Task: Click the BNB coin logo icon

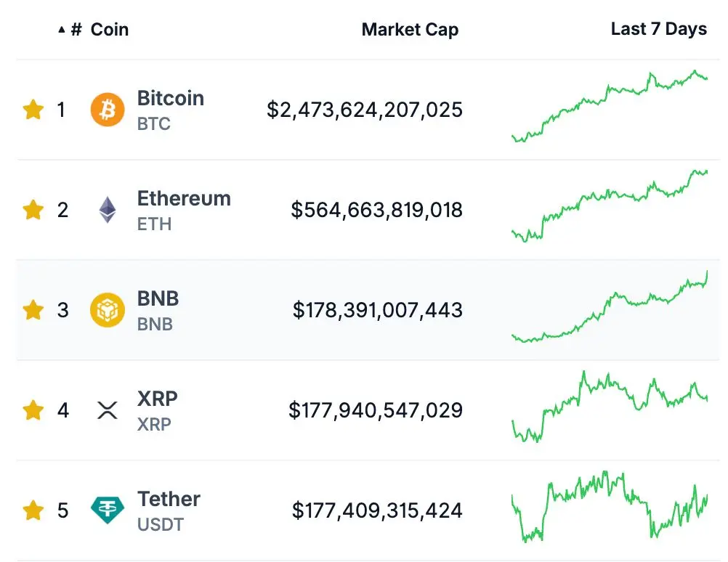Action: coord(108,310)
